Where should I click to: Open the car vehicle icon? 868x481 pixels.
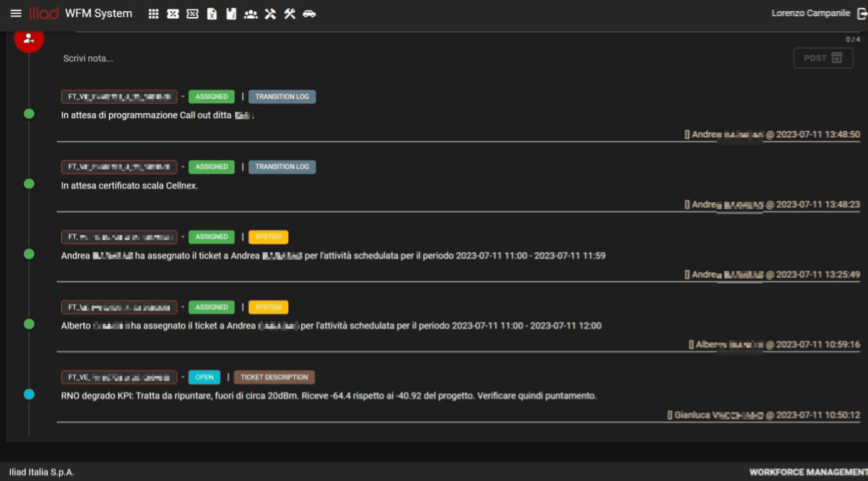(x=309, y=14)
